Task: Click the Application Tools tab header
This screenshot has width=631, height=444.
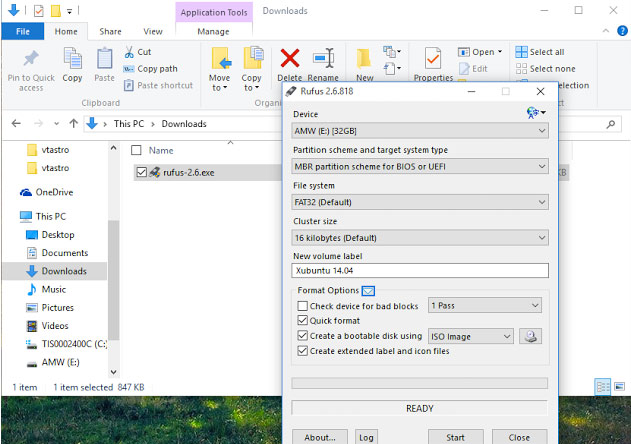Action: point(214,12)
